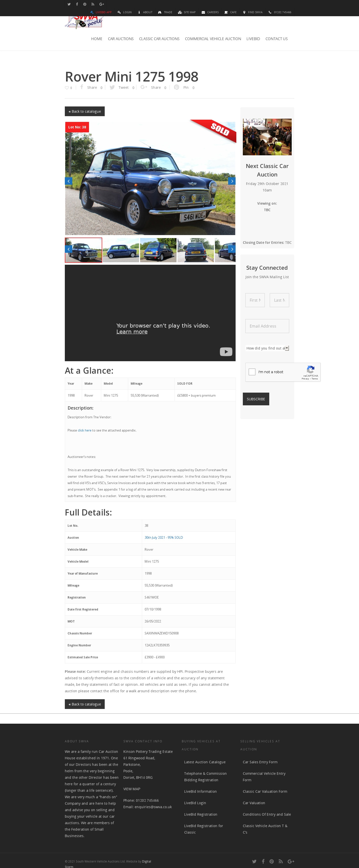Viewport: 359px width, 868px height.
Task: Play the YouTube video
Action: [x=226, y=351]
